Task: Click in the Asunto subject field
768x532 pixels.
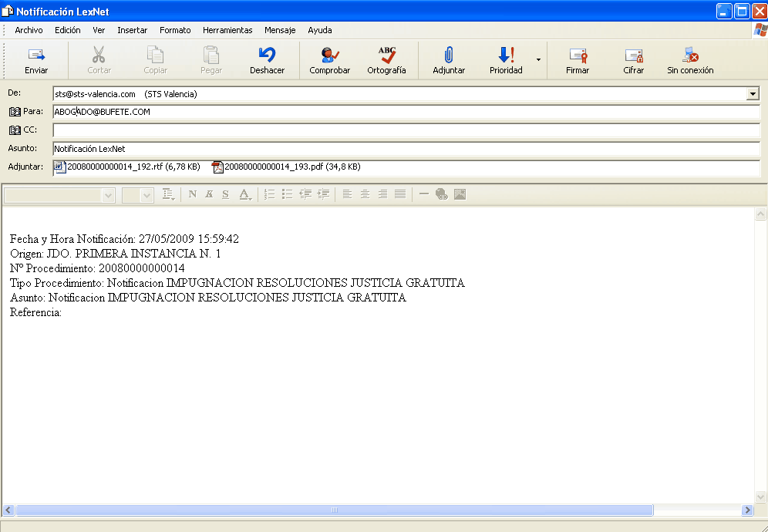Action: click(406, 149)
